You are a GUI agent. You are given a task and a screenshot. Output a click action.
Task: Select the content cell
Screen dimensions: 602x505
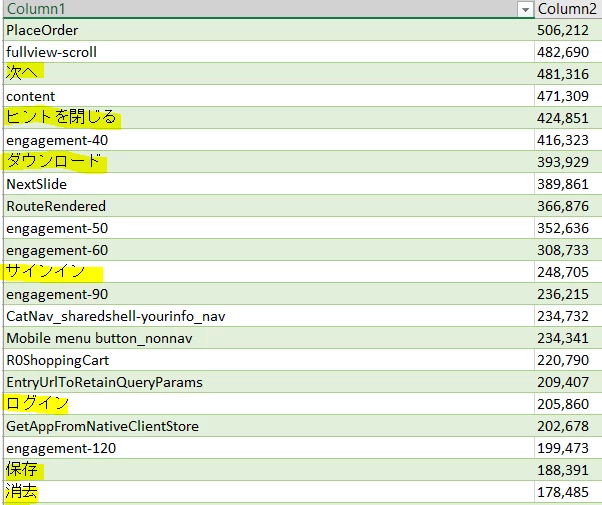point(269,96)
